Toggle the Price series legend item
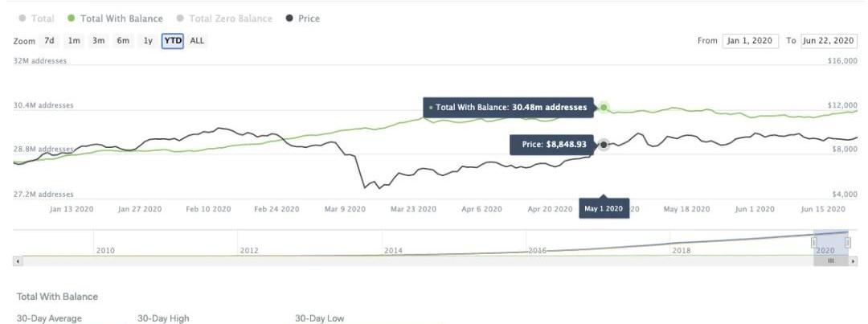 point(303,18)
